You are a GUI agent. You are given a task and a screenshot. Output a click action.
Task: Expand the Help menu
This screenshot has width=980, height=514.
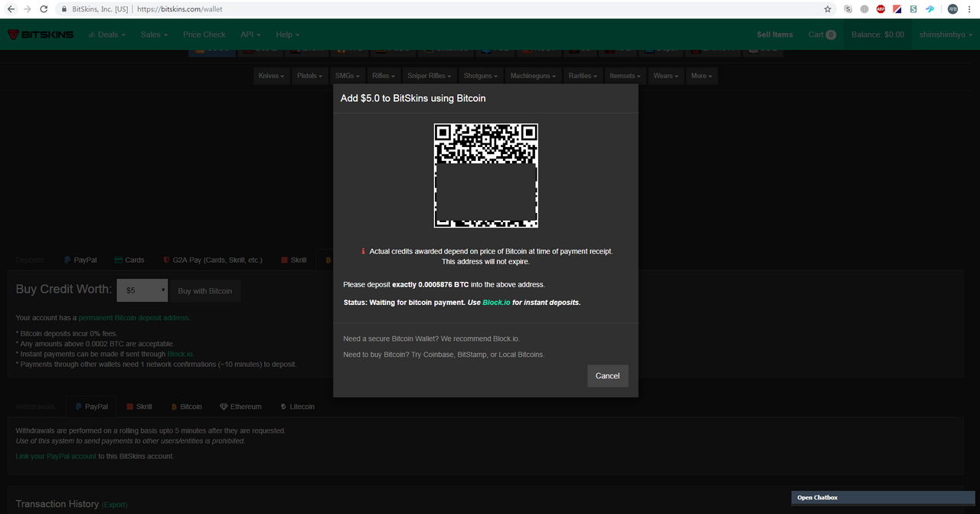(x=288, y=34)
